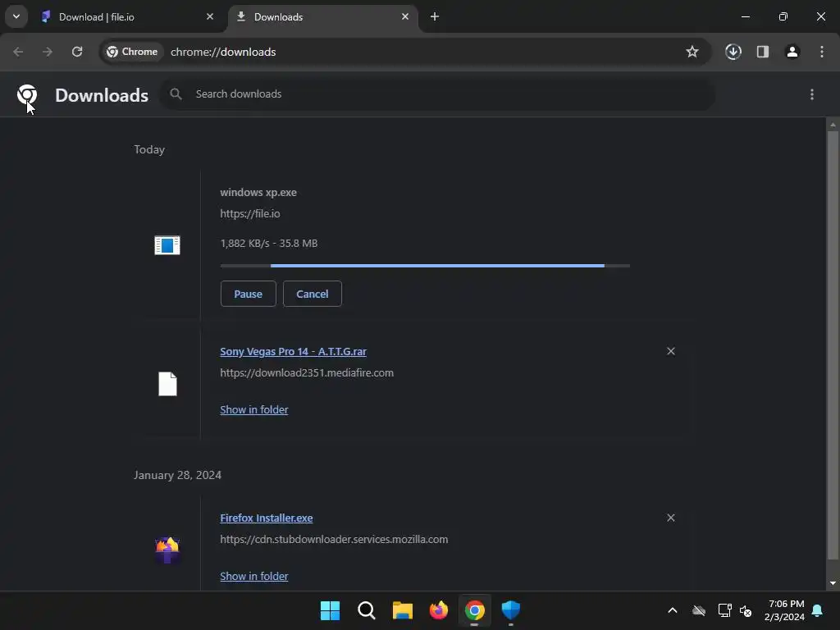Viewport: 840px width, 630px height.
Task: Click the scrollbar down arrow
Action: click(833, 583)
